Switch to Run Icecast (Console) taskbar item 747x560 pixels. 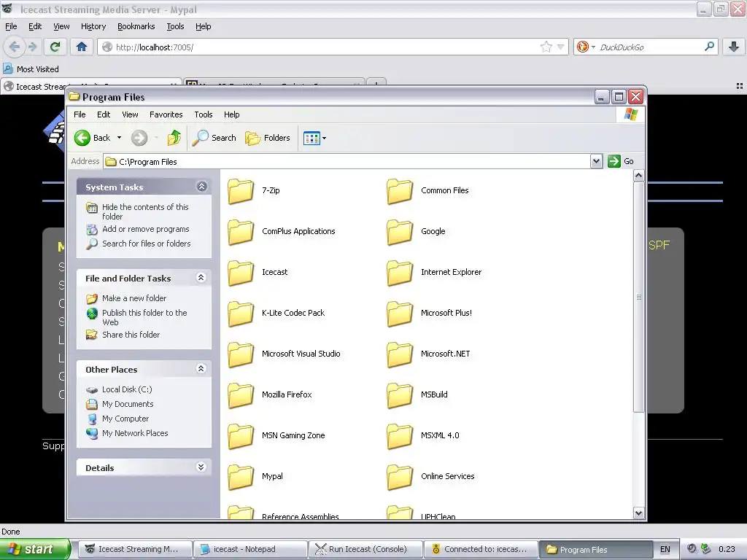(x=365, y=549)
